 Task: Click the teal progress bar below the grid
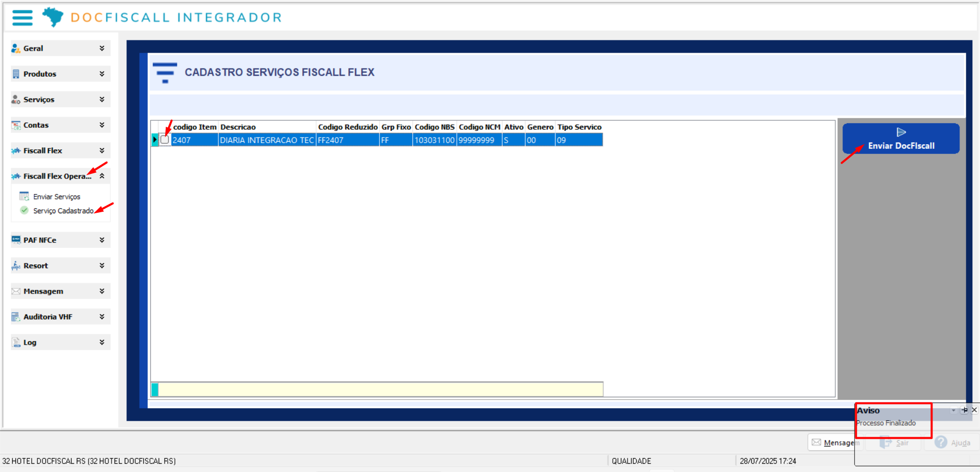[x=154, y=390]
